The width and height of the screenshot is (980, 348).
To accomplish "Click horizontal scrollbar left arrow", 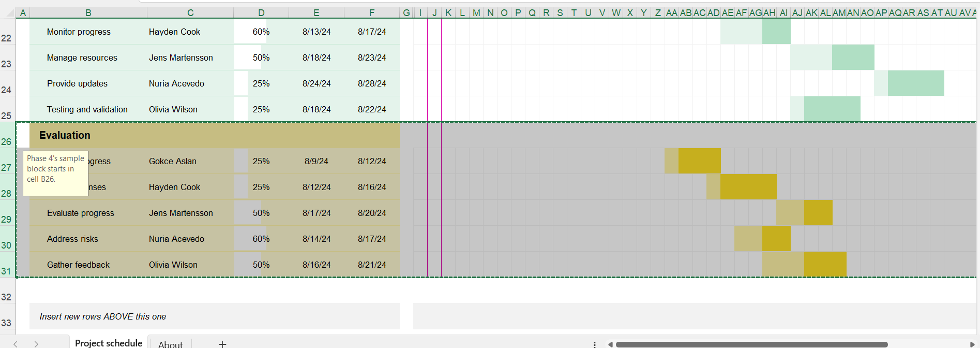I will [x=610, y=344].
